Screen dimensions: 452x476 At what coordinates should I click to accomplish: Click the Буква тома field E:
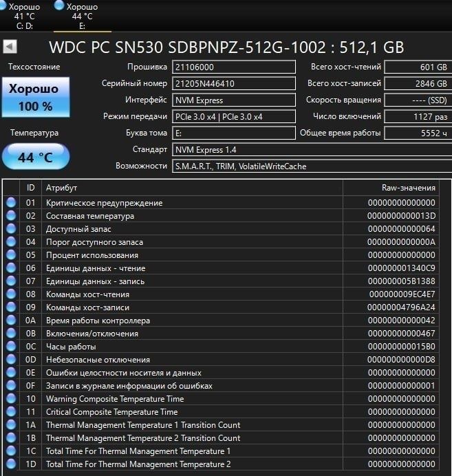[x=234, y=133]
